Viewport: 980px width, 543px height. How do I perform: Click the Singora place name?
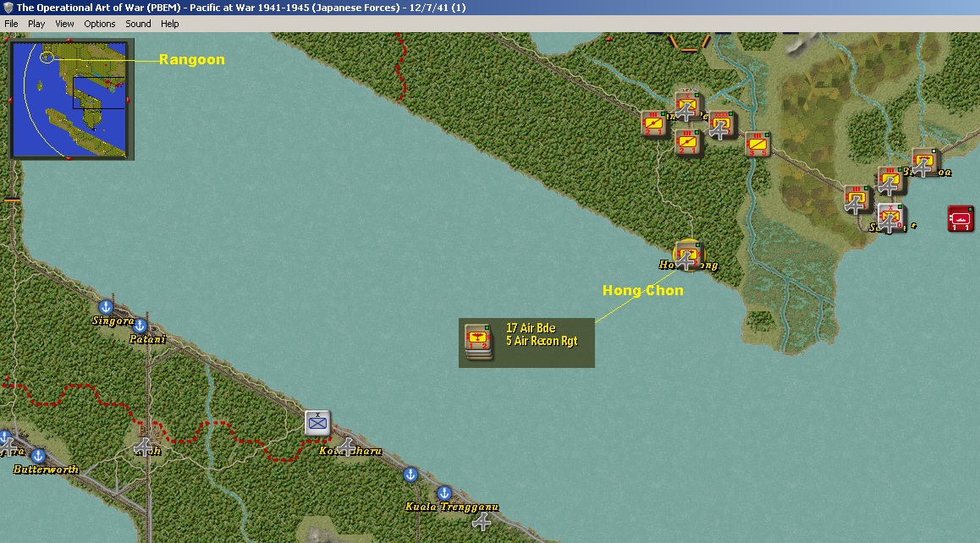point(113,321)
